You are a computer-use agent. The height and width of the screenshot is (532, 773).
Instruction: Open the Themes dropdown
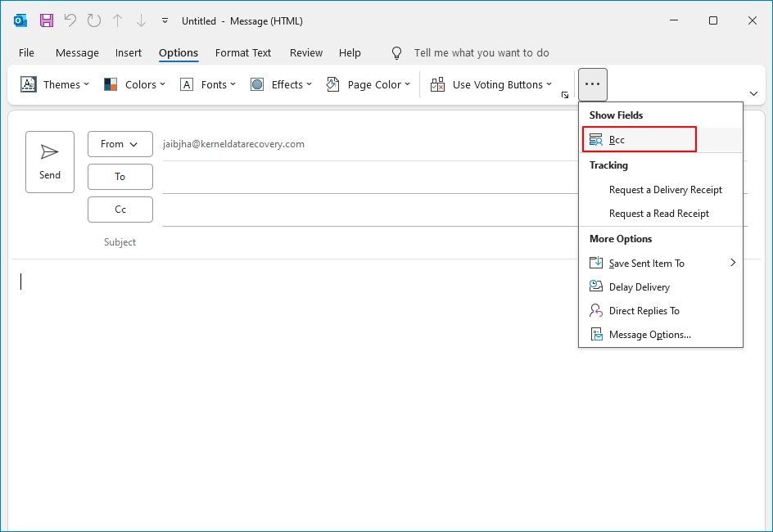tap(55, 85)
